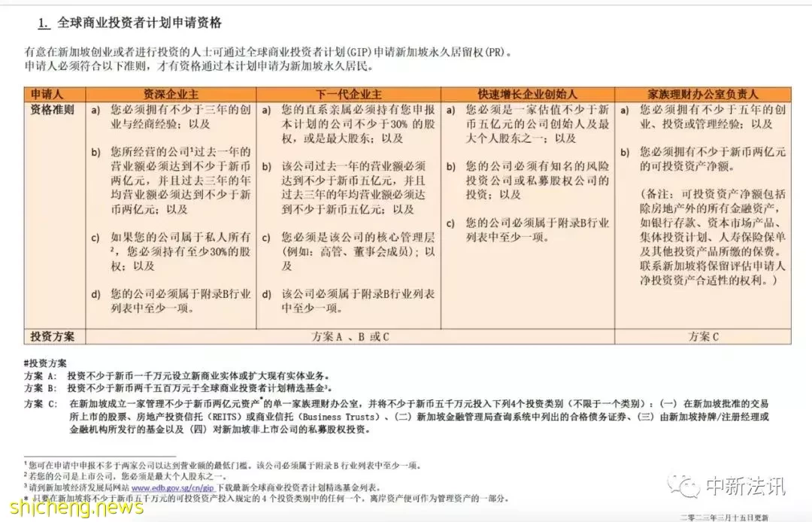Click the "家族理财办公室负责人" column header
The image size is (812, 522).
[703, 94]
